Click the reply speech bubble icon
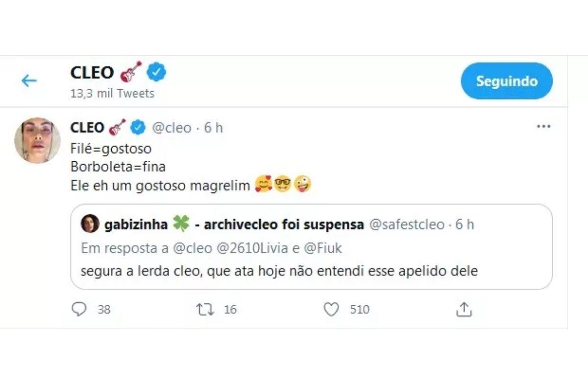588x392 pixels. (x=79, y=309)
